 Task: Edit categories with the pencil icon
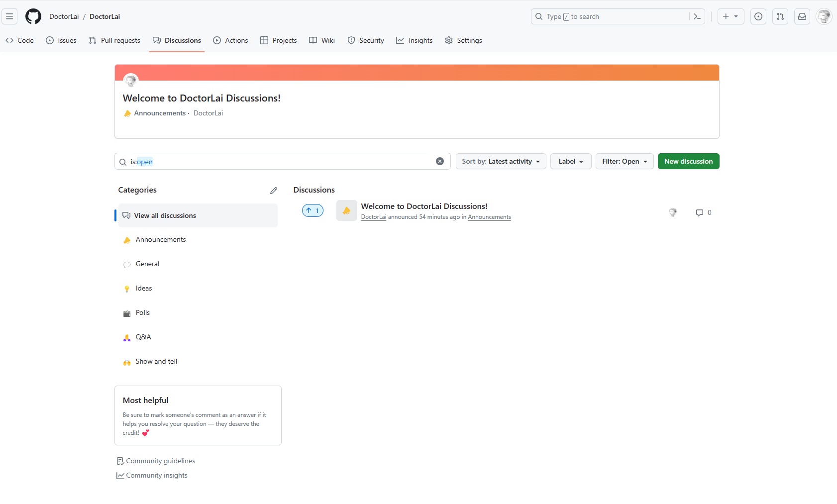(274, 191)
